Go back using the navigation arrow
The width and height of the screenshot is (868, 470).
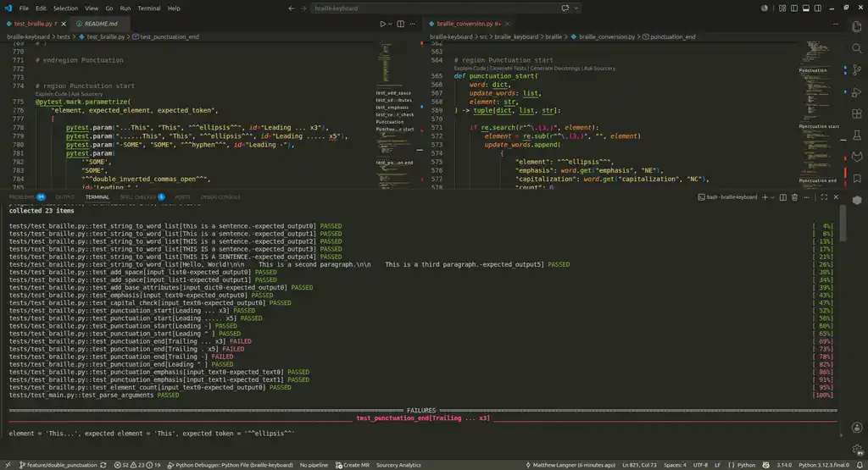(292, 8)
